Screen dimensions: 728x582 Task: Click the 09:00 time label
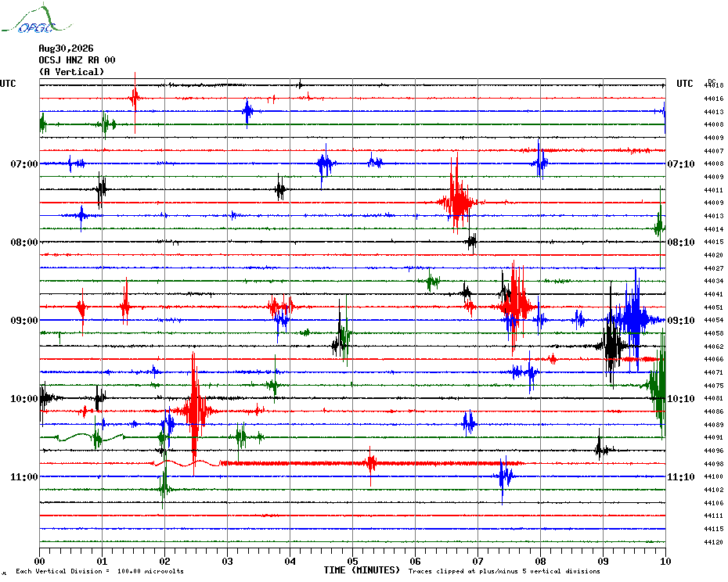click(24, 320)
